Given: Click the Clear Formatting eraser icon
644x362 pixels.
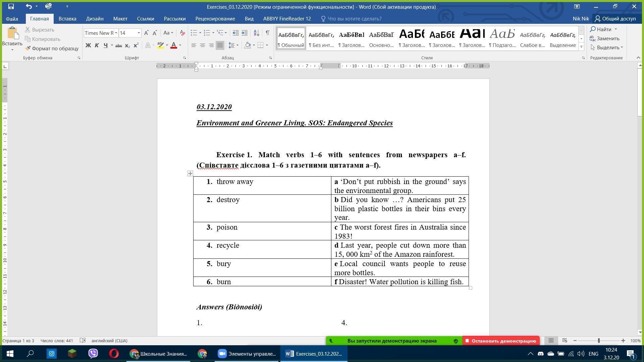Looking at the screenshot, I should pyautogui.click(x=182, y=33).
